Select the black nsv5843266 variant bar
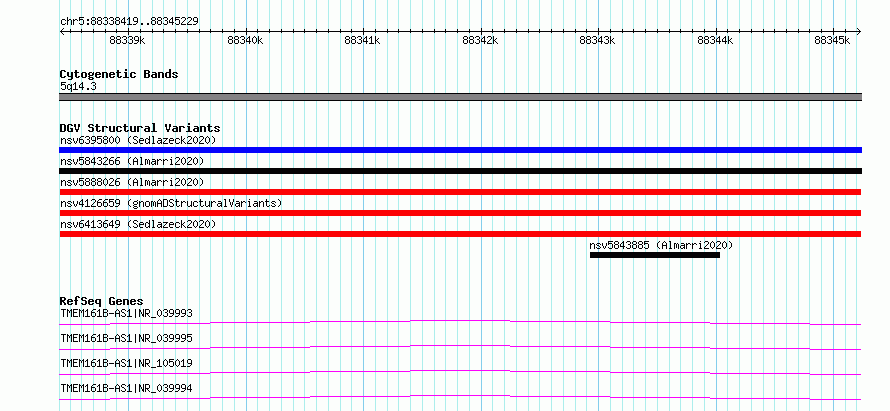The height and width of the screenshot is (411, 890). [460, 171]
